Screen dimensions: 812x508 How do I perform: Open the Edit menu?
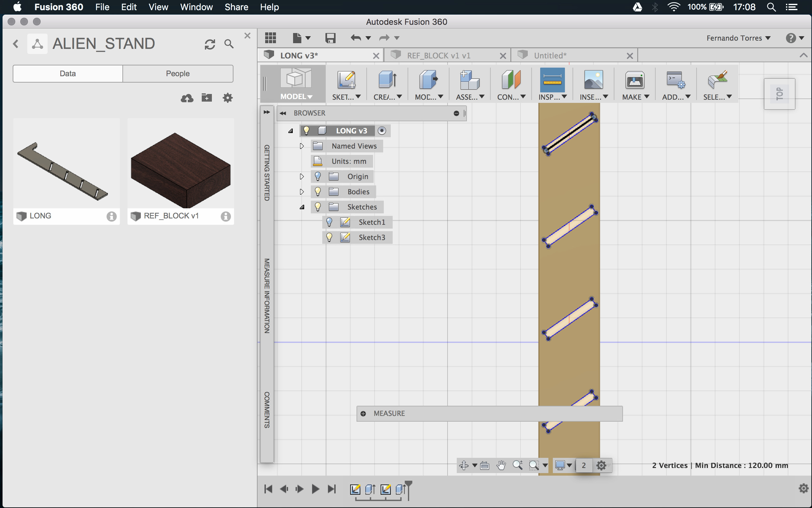pyautogui.click(x=128, y=7)
